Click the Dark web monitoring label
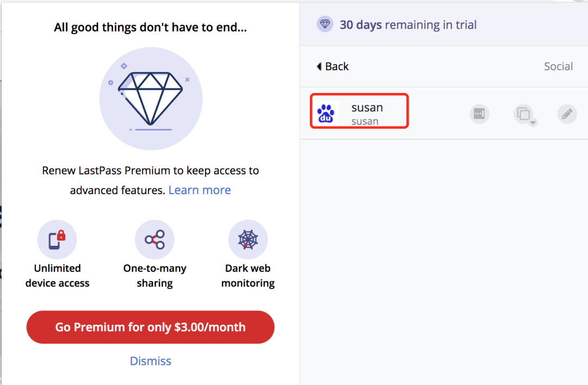Viewport: 588px width, 385px height. coord(248,276)
